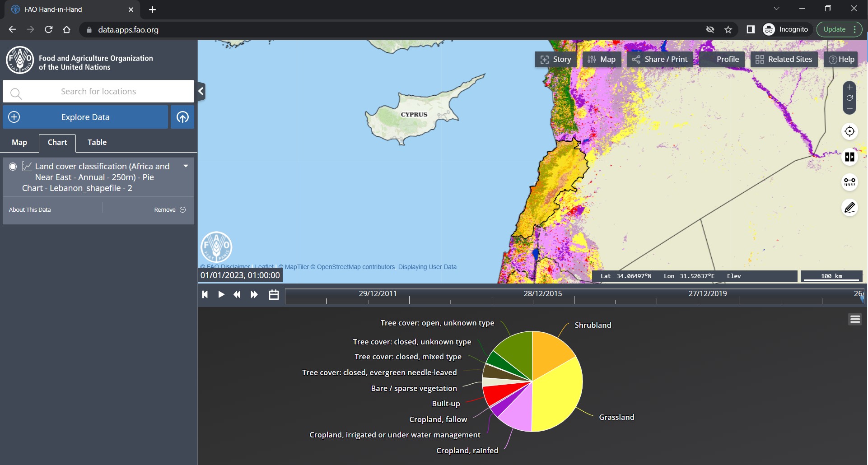Toggle the Land cover classification radio button
868x465 pixels.
[13, 167]
